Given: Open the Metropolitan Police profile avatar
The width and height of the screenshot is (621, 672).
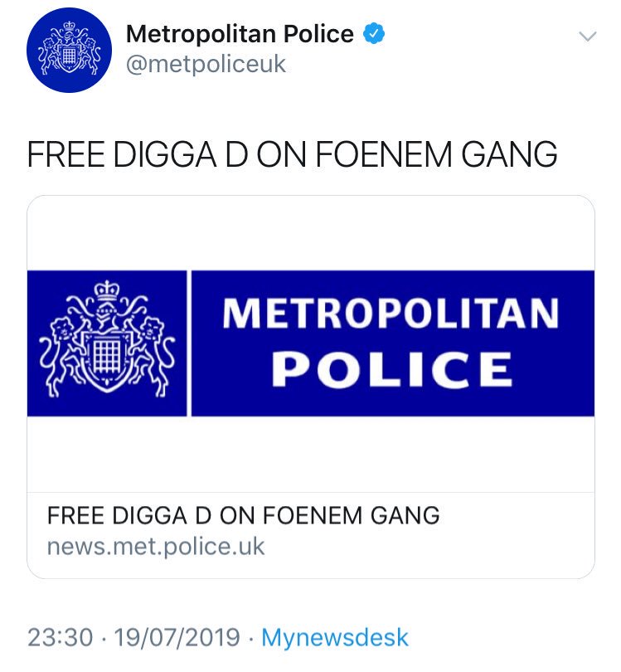Looking at the screenshot, I should 69,50.
